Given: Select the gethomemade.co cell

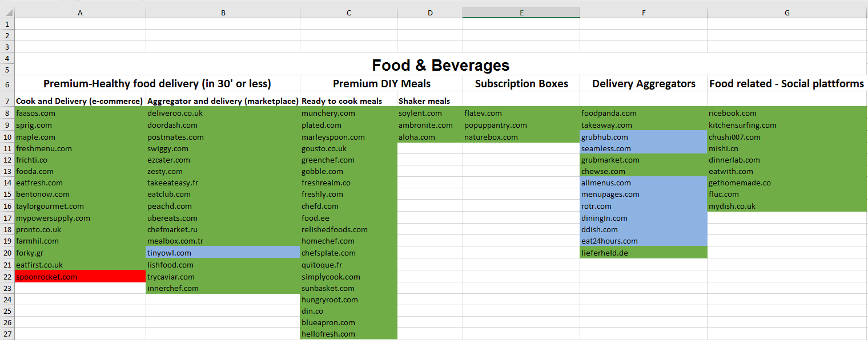Looking at the screenshot, I should [787, 183].
